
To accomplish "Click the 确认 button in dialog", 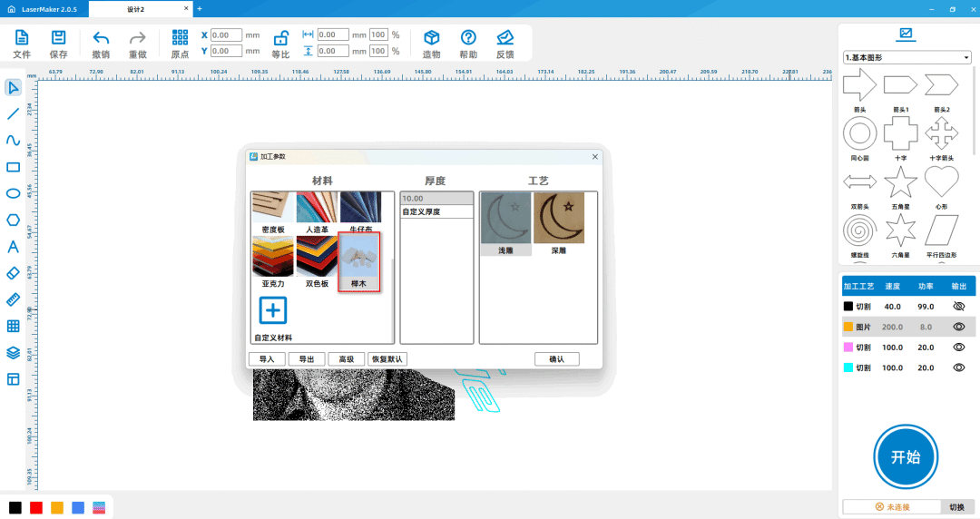I will point(556,358).
